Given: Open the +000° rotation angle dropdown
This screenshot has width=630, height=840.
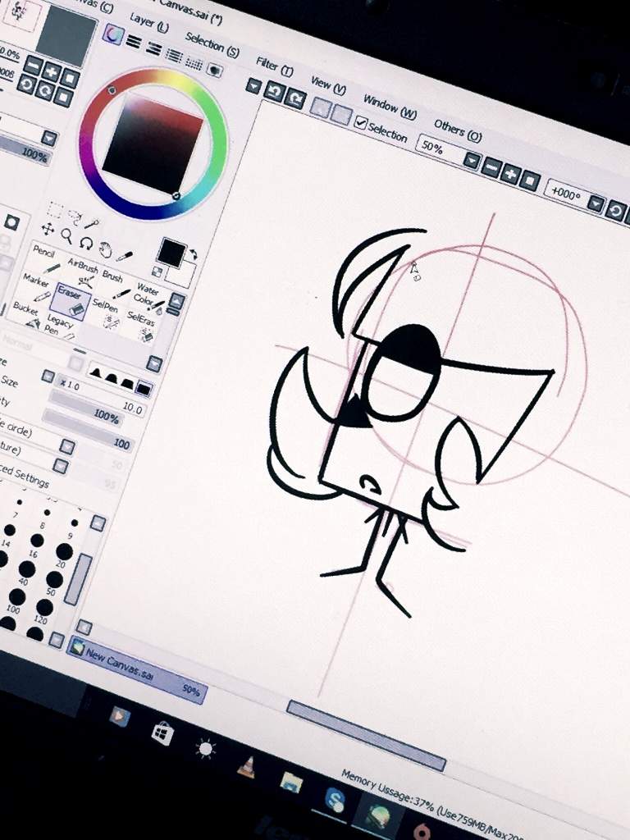Looking at the screenshot, I should point(596,203).
